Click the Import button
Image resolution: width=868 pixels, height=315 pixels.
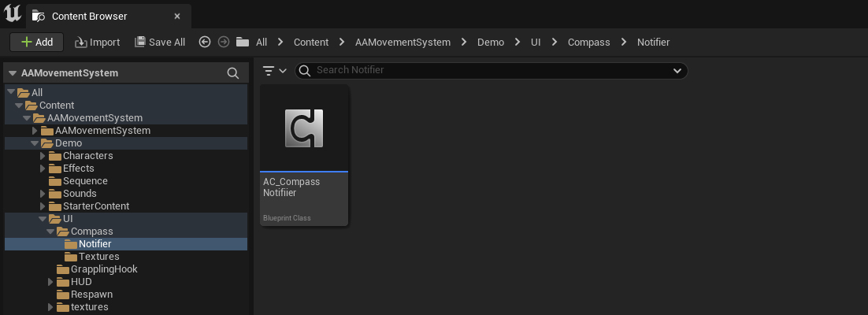click(x=98, y=42)
